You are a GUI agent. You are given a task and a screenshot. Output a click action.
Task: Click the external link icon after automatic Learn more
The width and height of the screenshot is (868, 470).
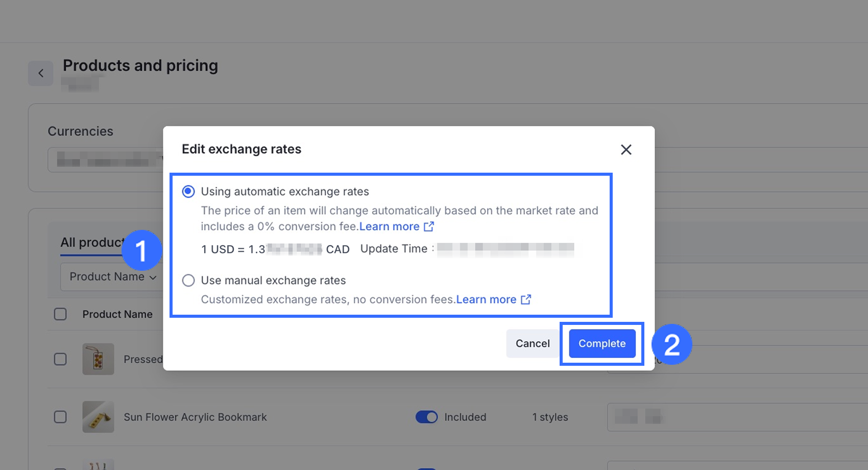click(x=429, y=226)
